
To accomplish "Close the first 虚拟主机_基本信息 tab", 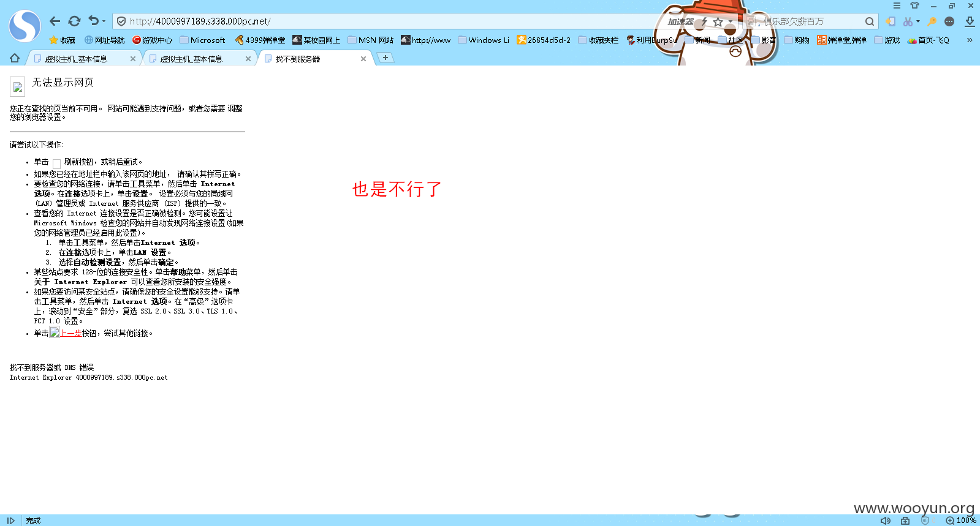I will point(133,59).
